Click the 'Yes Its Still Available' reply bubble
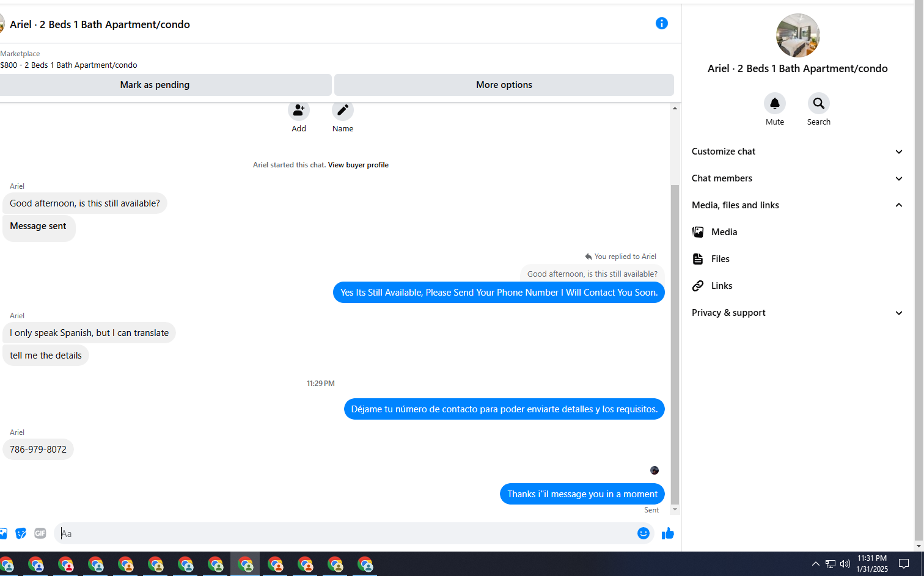The width and height of the screenshot is (924, 576). tap(499, 293)
